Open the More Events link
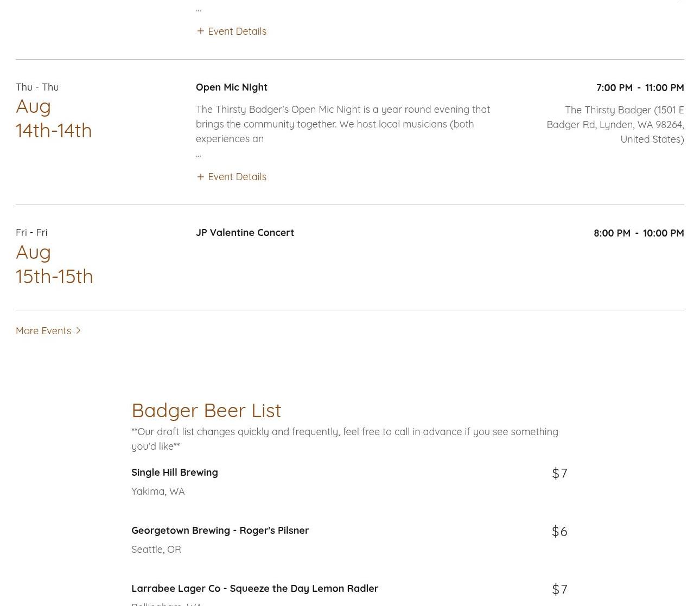 point(43,331)
